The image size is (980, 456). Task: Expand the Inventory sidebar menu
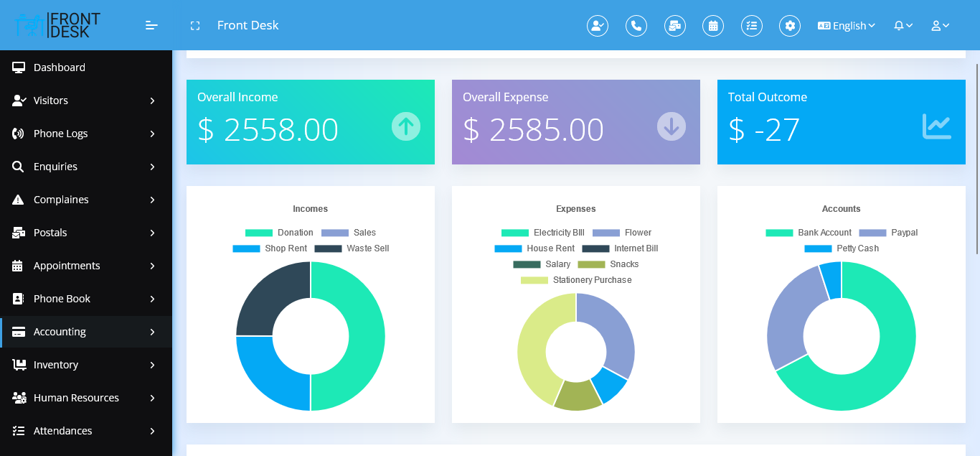(86, 365)
